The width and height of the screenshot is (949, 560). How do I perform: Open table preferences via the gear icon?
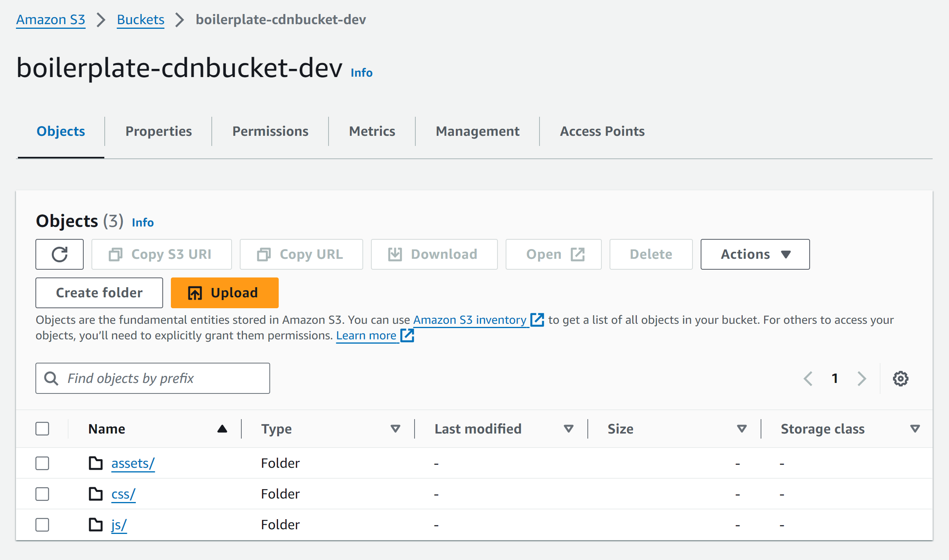tap(900, 378)
